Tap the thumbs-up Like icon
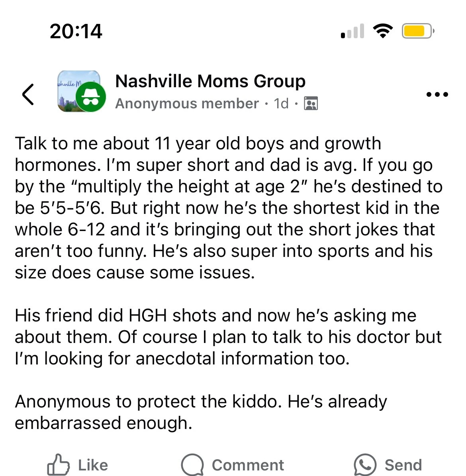This screenshot has width=466, height=476. pyautogui.click(x=58, y=464)
